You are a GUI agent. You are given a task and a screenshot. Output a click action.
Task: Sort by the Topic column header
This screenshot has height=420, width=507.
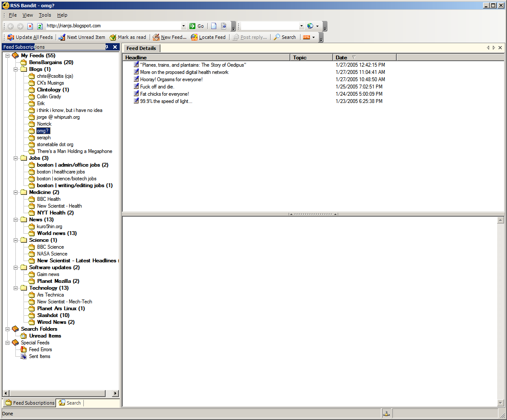[311, 58]
